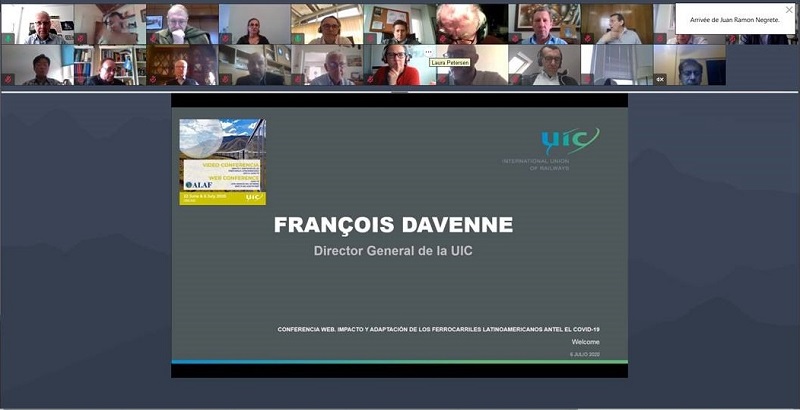Click the 'Welcome' text on the slide
The height and width of the screenshot is (410, 800).
point(585,342)
